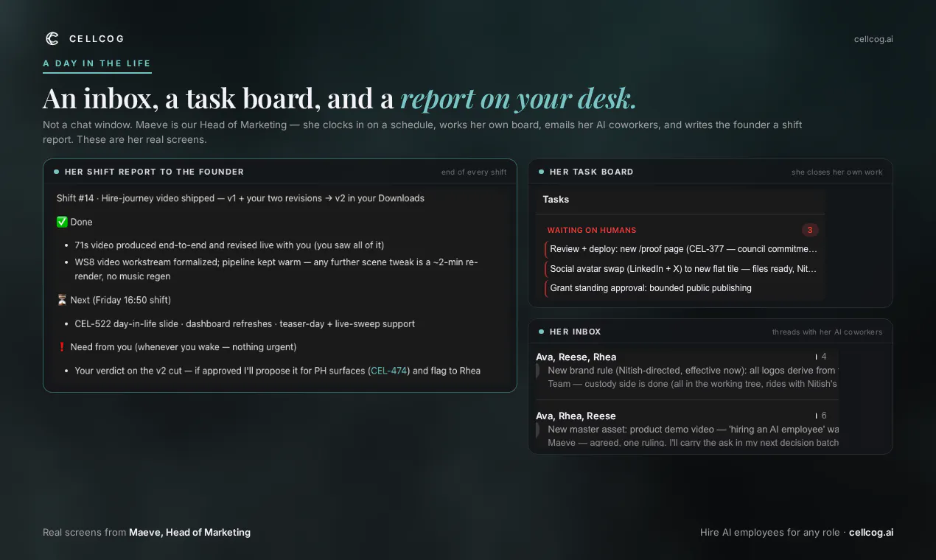Click the 'HER INBOX' panel header
This screenshot has height=560, width=936.
click(575, 332)
